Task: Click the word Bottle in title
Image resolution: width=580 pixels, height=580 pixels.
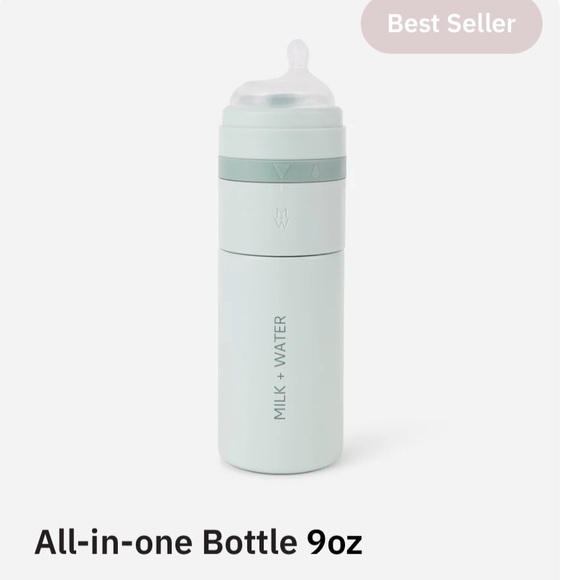Action: point(250,542)
